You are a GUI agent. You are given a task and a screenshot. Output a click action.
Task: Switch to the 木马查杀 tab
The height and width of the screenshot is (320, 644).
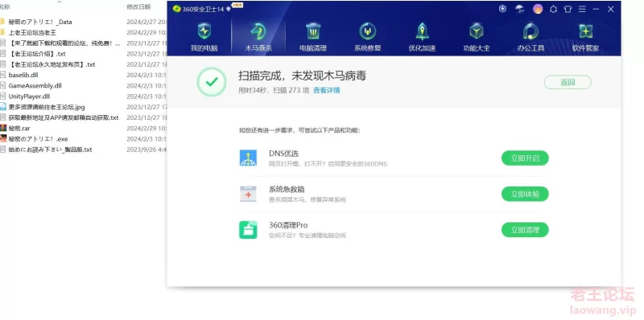click(258, 37)
